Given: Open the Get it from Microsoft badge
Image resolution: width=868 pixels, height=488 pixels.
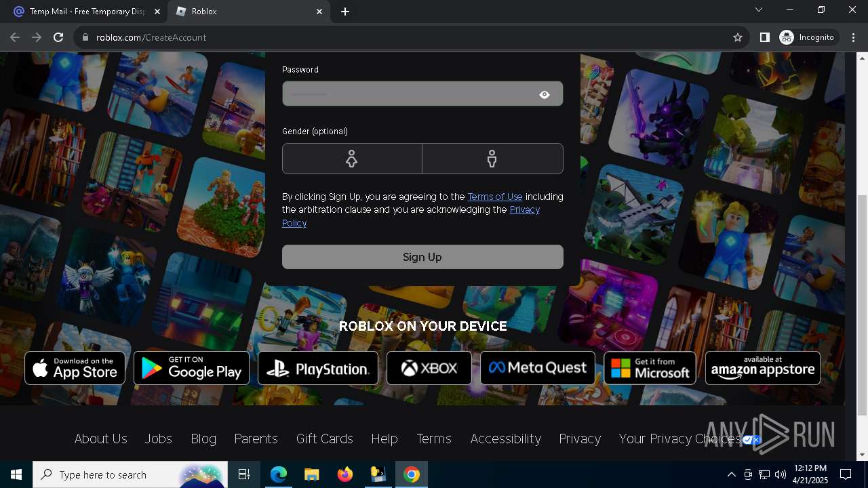Looking at the screenshot, I should 650,368.
